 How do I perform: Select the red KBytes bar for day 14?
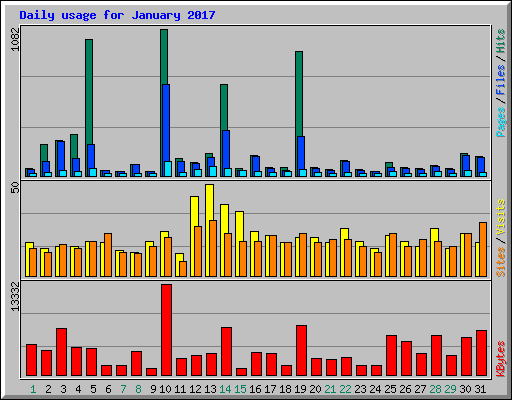226,352
